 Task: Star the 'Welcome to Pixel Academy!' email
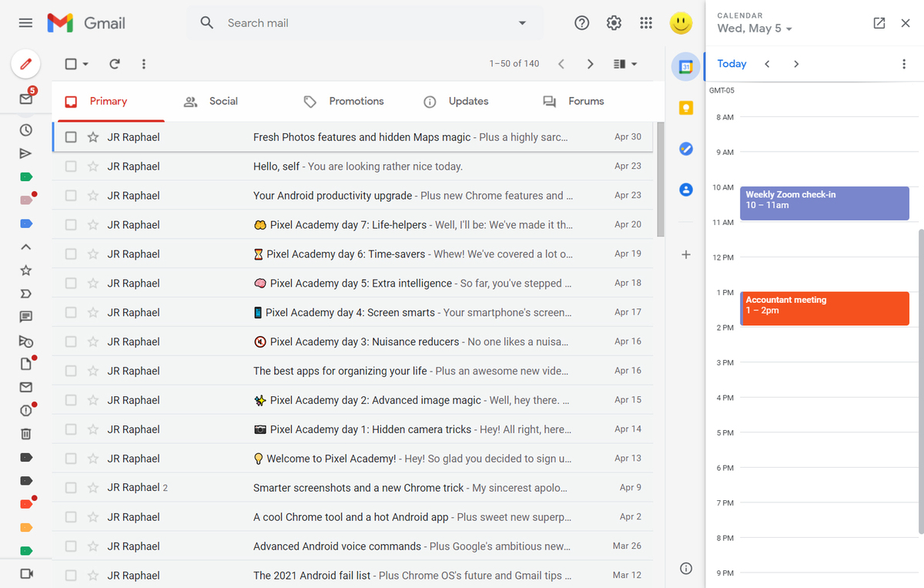tap(93, 459)
